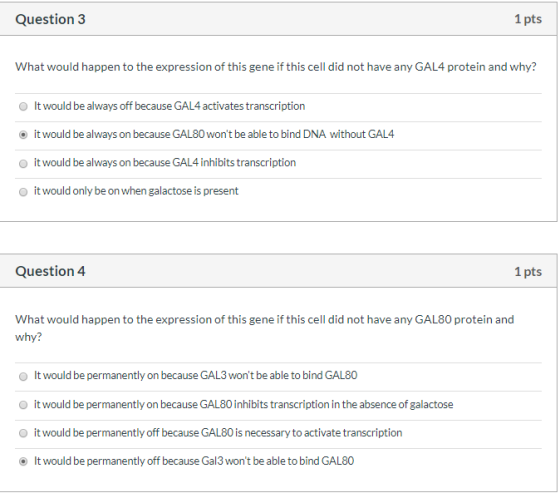This screenshot has width=560, height=493.
Task: Choose 'GAL80 inhibits transcription in absence of galactose'
Action: tap(23, 405)
